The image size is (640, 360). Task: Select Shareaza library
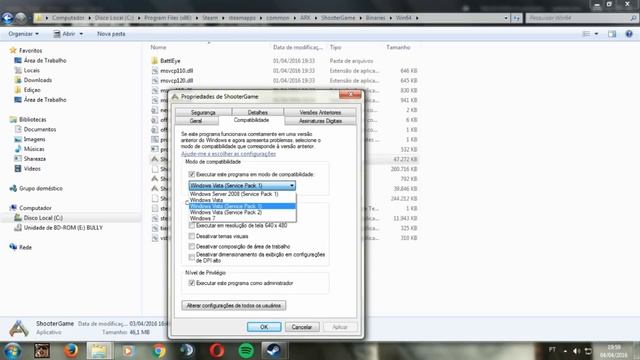click(x=35, y=159)
